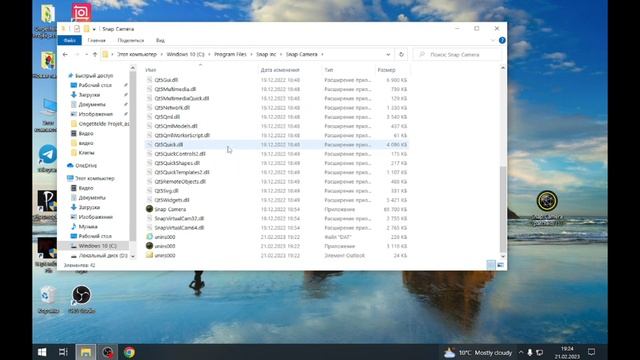Open Task View in taskbar

(x=63, y=352)
